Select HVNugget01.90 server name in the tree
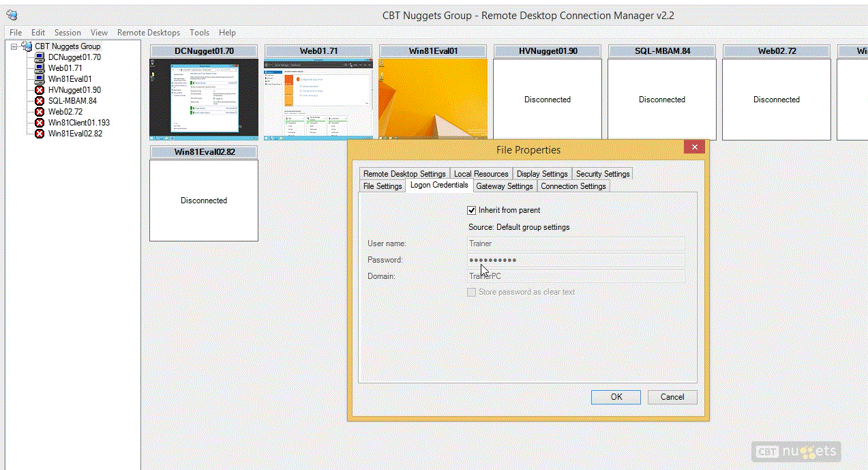Image resolution: width=868 pixels, height=470 pixels. coord(74,90)
